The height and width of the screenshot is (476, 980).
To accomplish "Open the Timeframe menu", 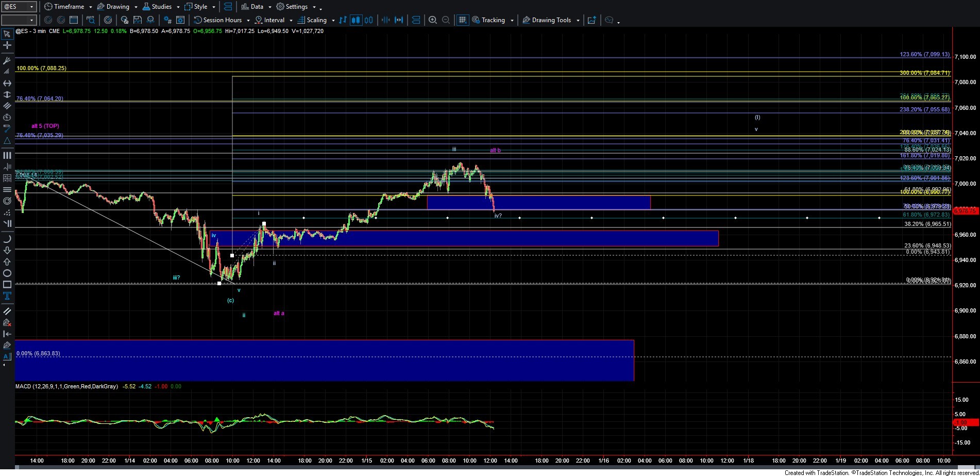I will pyautogui.click(x=69, y=7).
